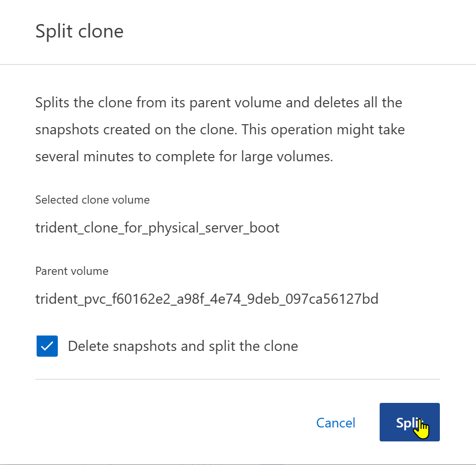Click the description line starting "snapshots created on"
Viewport: 476px width, 465px height.
220,130
